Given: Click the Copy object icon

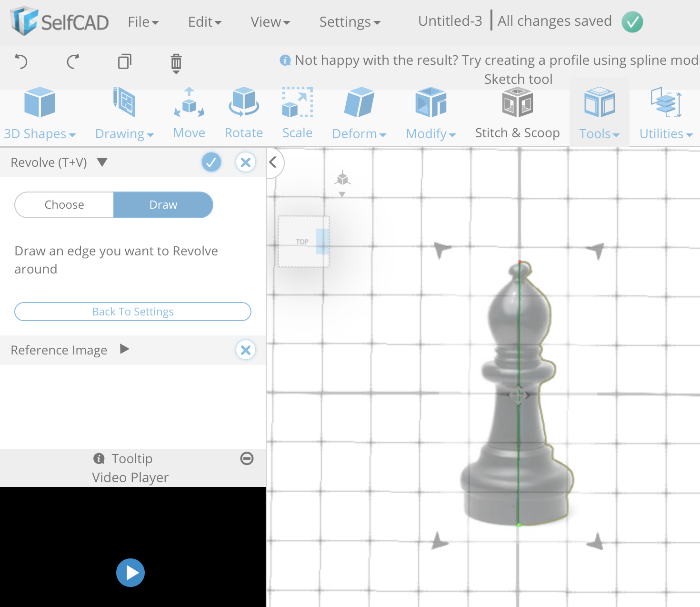Looking at the screenshot, I should point(125,61).
